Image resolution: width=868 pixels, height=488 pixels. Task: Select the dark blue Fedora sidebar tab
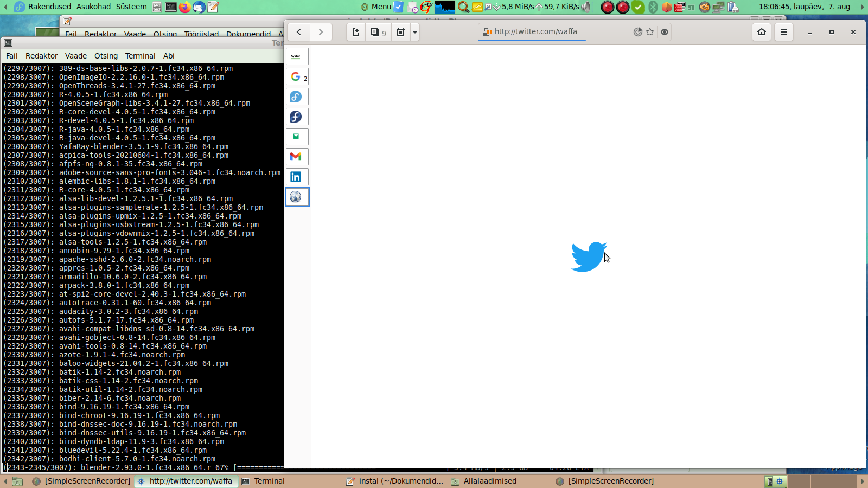(x=297, y=117)
